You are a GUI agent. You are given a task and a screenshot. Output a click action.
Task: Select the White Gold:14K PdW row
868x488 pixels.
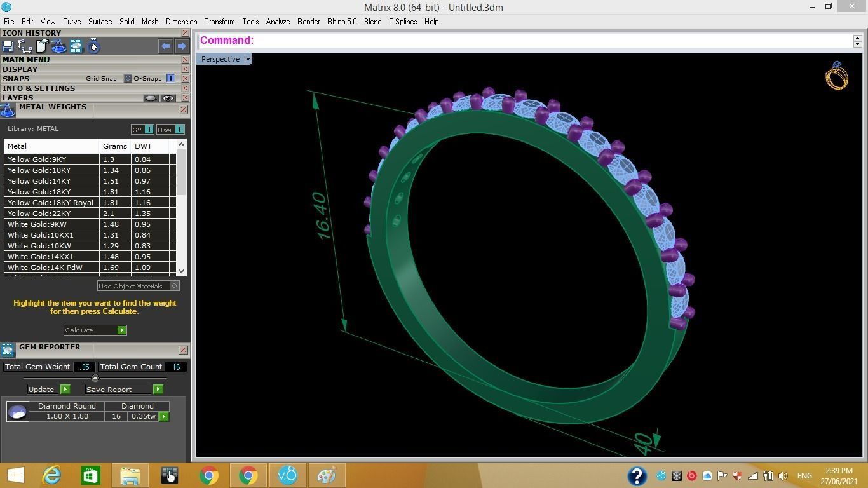pos(90,268)
